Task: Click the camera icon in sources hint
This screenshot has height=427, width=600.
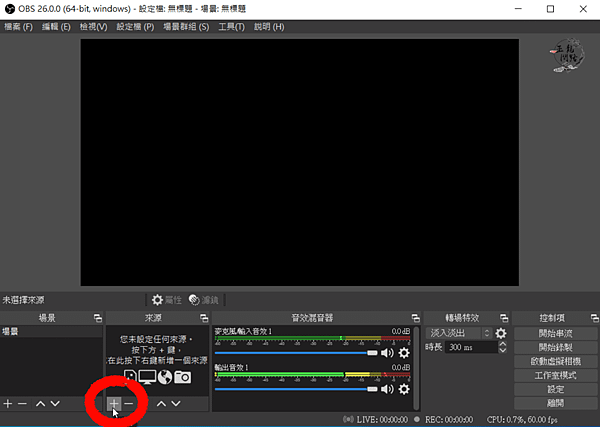Action: (x=183, y=377)
